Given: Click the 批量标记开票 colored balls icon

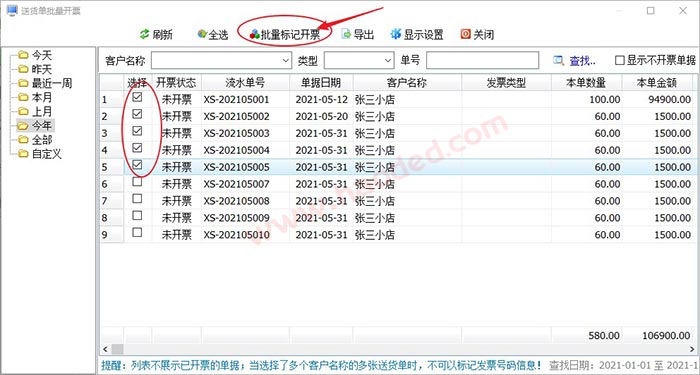Looking at the screenshot, I should coord(254,34).
